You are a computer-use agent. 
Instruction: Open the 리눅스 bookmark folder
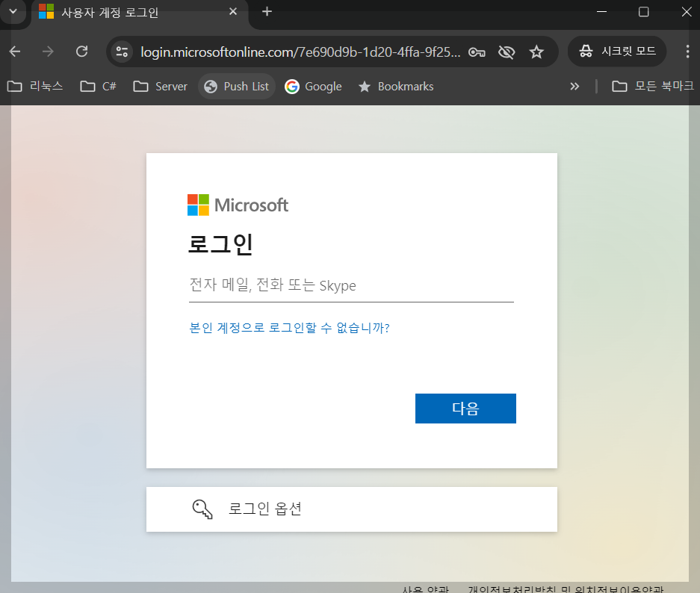coord(35,86)
